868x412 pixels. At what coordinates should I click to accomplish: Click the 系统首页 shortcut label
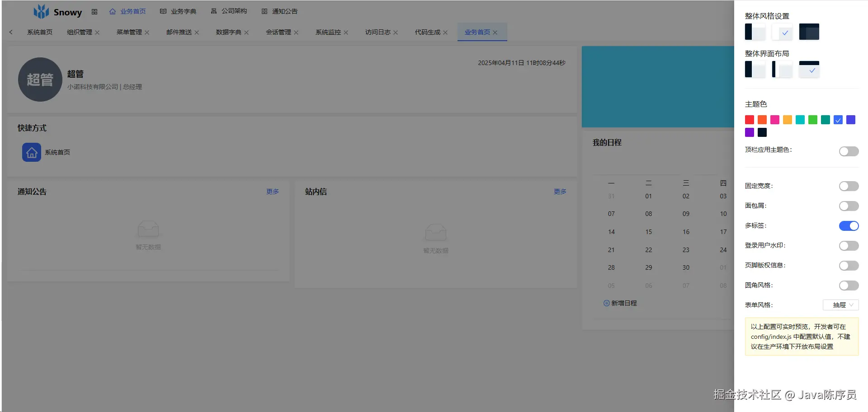[x=57, y=153]
